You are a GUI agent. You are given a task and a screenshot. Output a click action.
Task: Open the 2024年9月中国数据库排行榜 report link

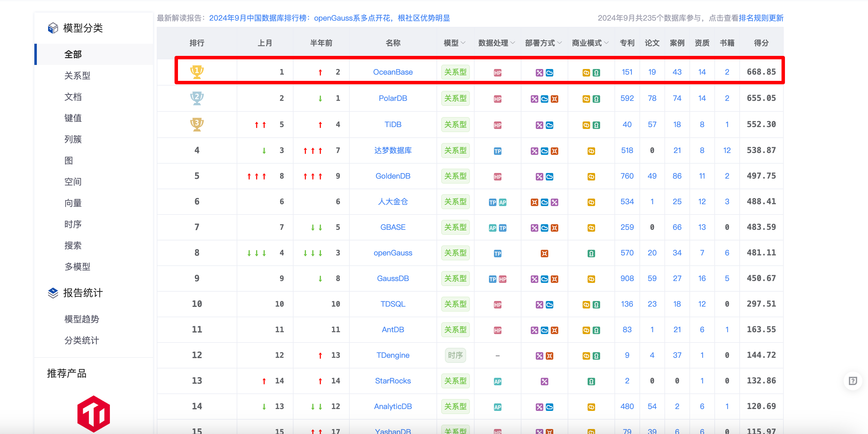pyautogui.click(x=329, y=18)
